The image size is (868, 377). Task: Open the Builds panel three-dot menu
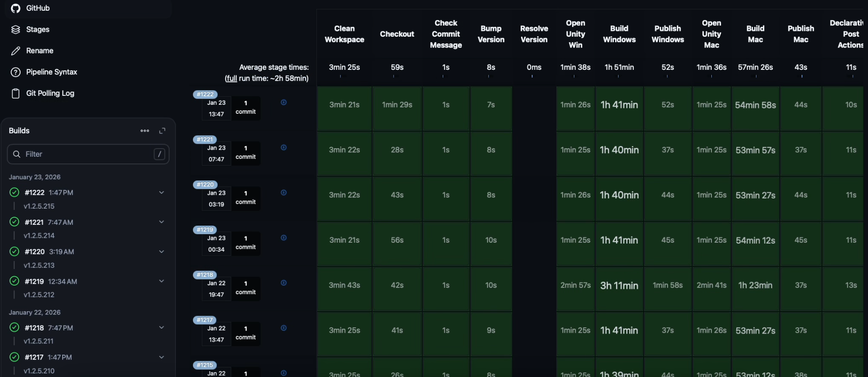[x=145, y=131]
